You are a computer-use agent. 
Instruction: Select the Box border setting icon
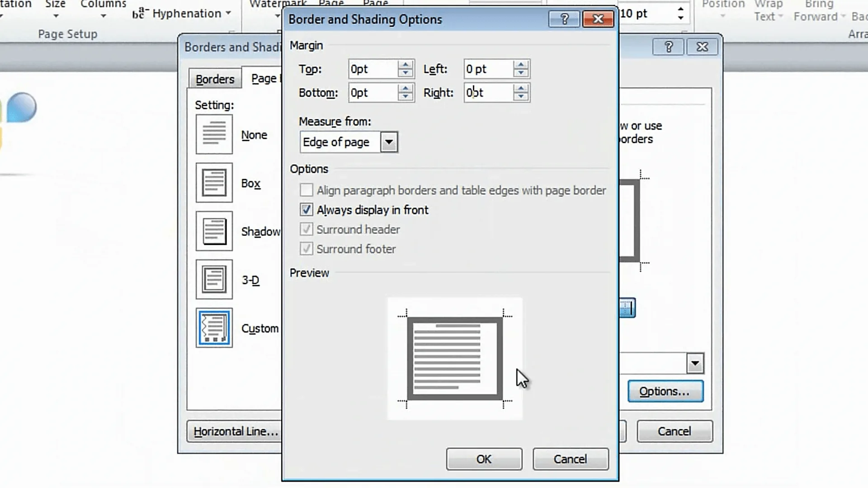pyautogui.click(x=214, y=183)
